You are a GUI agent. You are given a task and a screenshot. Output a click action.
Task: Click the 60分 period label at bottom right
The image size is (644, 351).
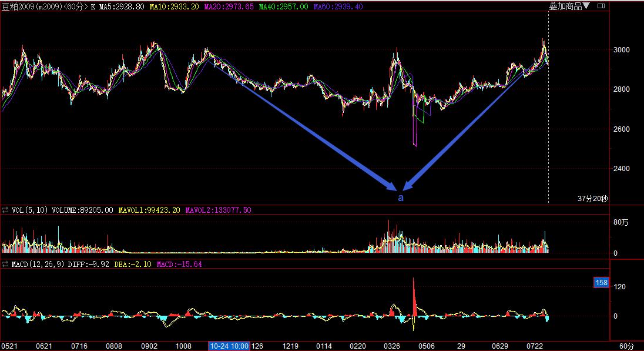tap(626, 346)
